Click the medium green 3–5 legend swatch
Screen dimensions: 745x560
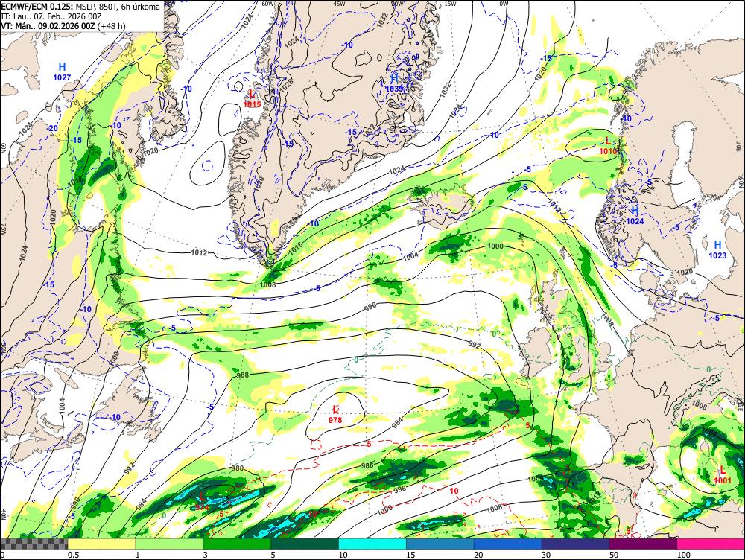pyautogui.click(x=237, y=544)
